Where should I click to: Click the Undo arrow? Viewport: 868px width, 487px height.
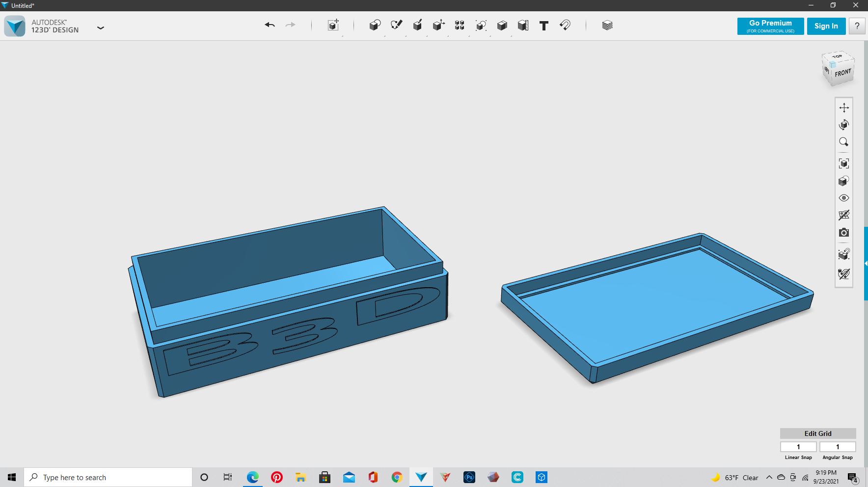[270, 25]
